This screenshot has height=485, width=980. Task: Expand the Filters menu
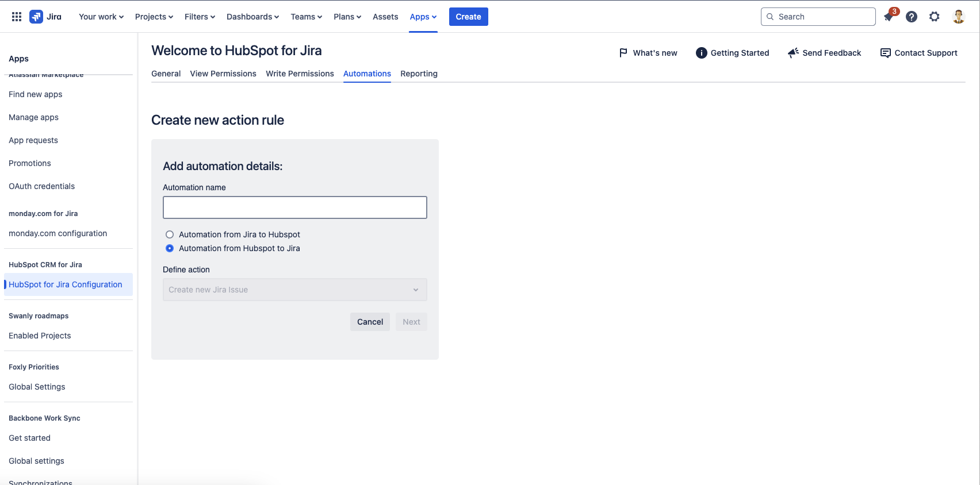pyautogui.click(x=200, y=17)
